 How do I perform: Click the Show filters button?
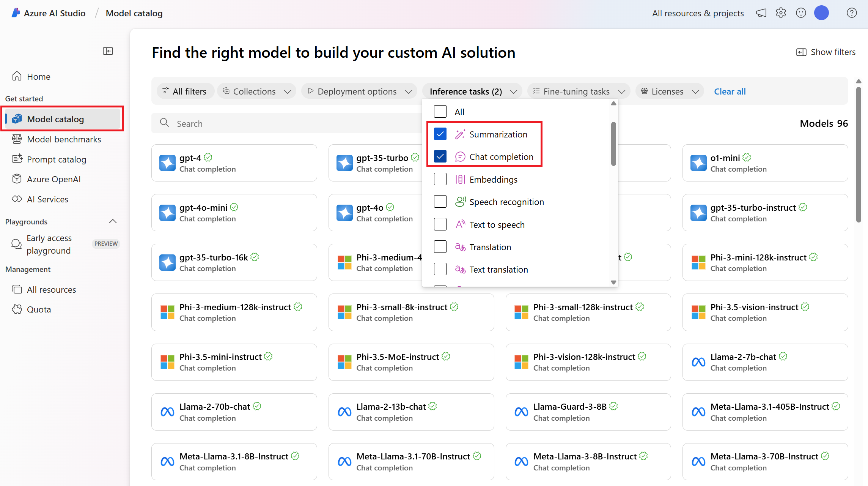tap(826, 52)
